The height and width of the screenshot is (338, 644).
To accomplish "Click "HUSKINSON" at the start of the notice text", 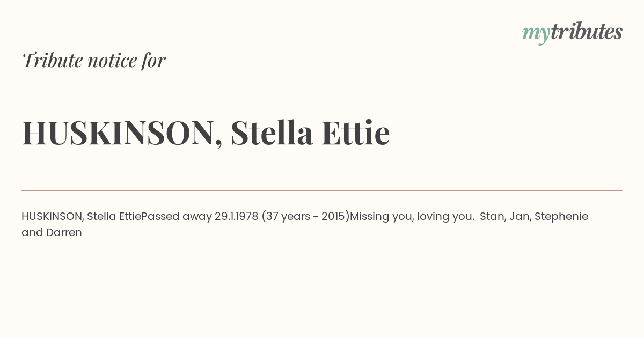I will pyautogui.click(x=51, y=216).
